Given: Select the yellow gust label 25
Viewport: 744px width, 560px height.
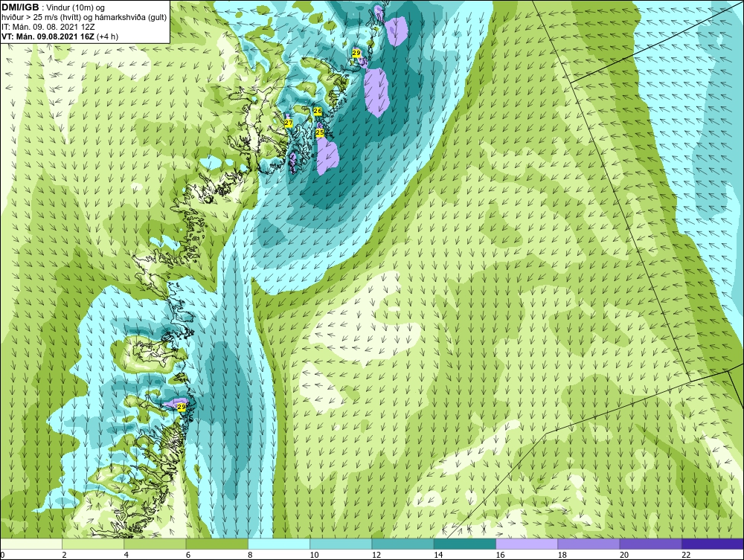Looking at the screenshot, I should click(320, 132).
